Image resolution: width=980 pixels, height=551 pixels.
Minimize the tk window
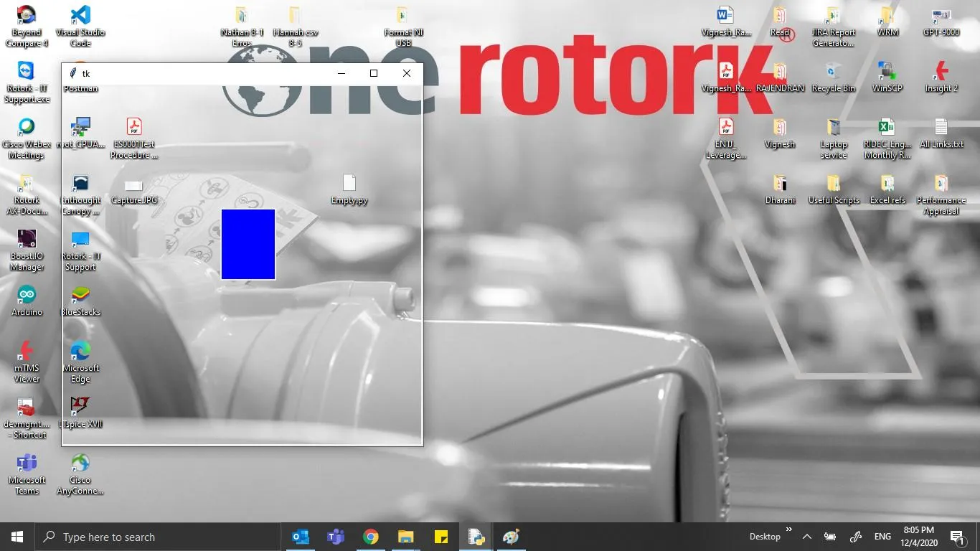point(341,73)
